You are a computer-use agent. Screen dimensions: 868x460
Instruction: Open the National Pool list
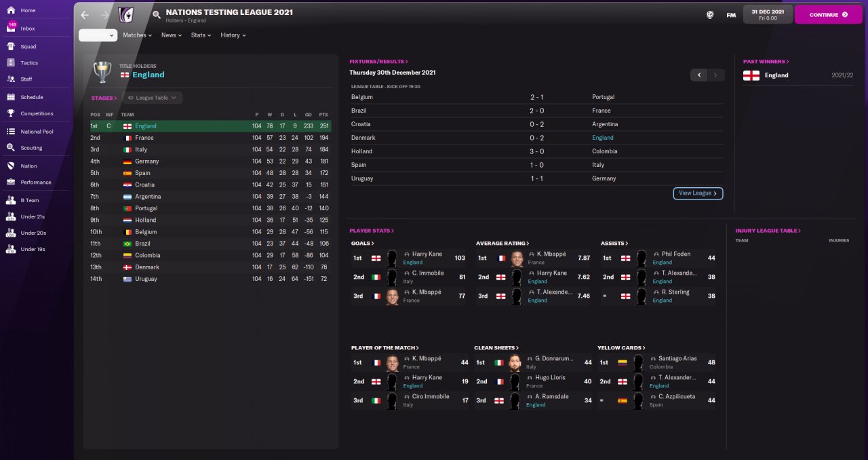point(37,132)
